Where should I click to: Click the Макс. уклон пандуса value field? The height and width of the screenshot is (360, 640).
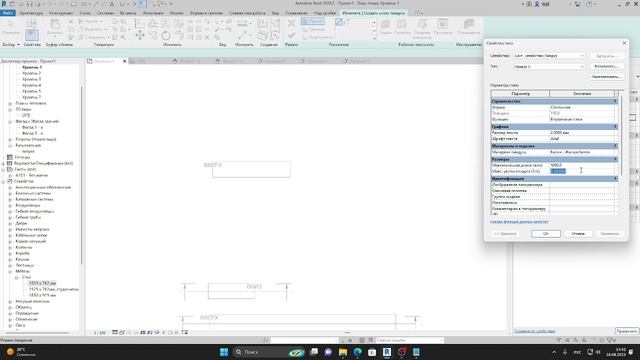tap(582, 171)
